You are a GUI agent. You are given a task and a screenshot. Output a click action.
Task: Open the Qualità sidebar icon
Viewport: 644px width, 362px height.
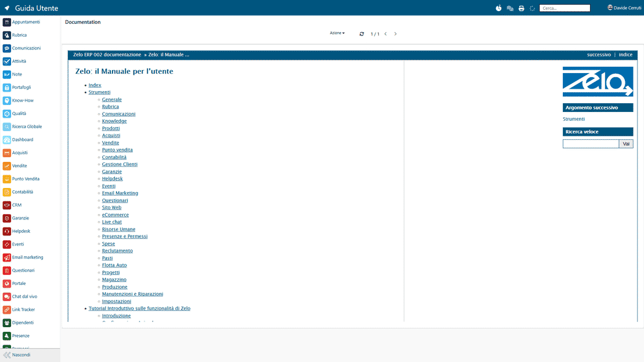[6, 114]
